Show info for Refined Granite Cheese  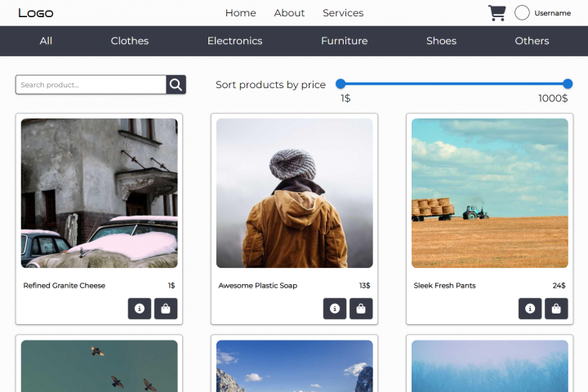point(140,309)
